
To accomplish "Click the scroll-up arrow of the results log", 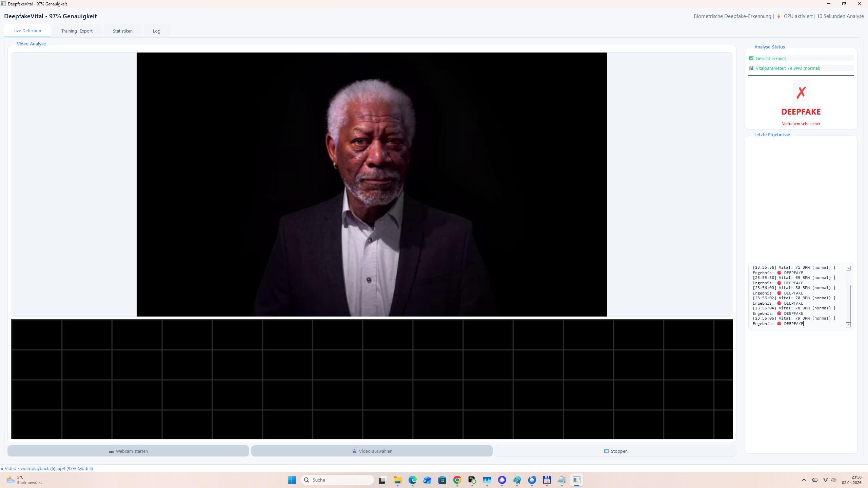I will [x=849, y=268].
